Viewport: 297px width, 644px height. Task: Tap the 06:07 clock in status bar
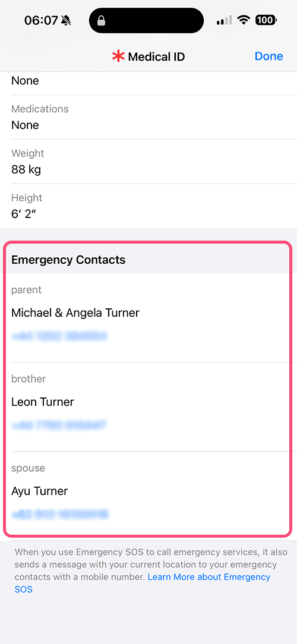click(40, 21)
